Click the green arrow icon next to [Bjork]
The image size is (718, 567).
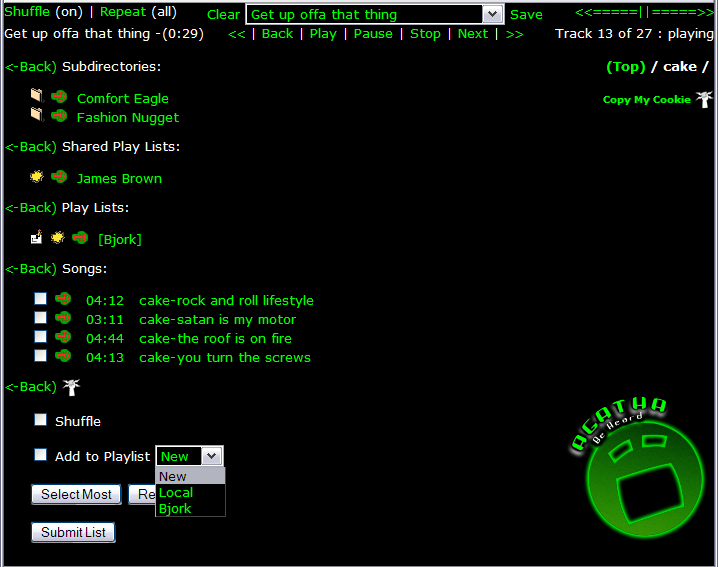[x=80, y=238]
